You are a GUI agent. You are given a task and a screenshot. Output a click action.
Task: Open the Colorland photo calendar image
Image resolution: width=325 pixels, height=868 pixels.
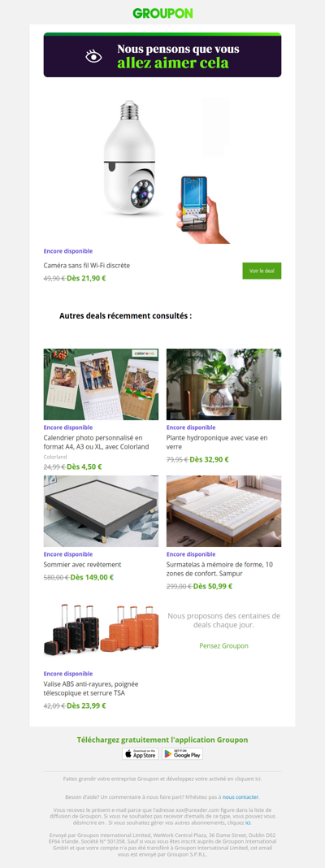click(101, 384)
